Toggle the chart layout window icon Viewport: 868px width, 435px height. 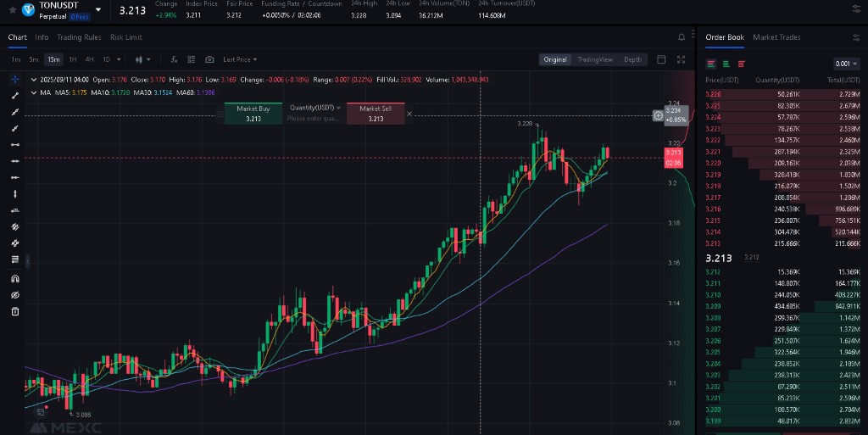[661, 59]
